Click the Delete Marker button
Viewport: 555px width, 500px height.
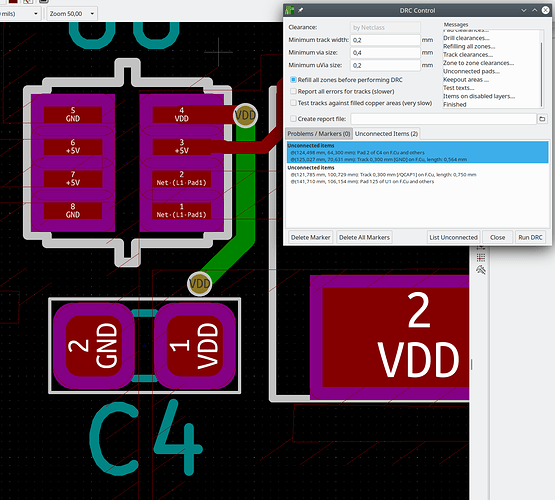310,237
